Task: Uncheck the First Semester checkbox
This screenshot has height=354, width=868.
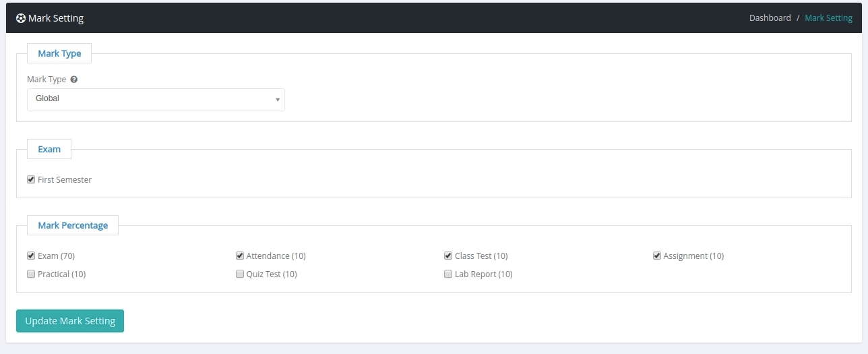Action: 31,179
